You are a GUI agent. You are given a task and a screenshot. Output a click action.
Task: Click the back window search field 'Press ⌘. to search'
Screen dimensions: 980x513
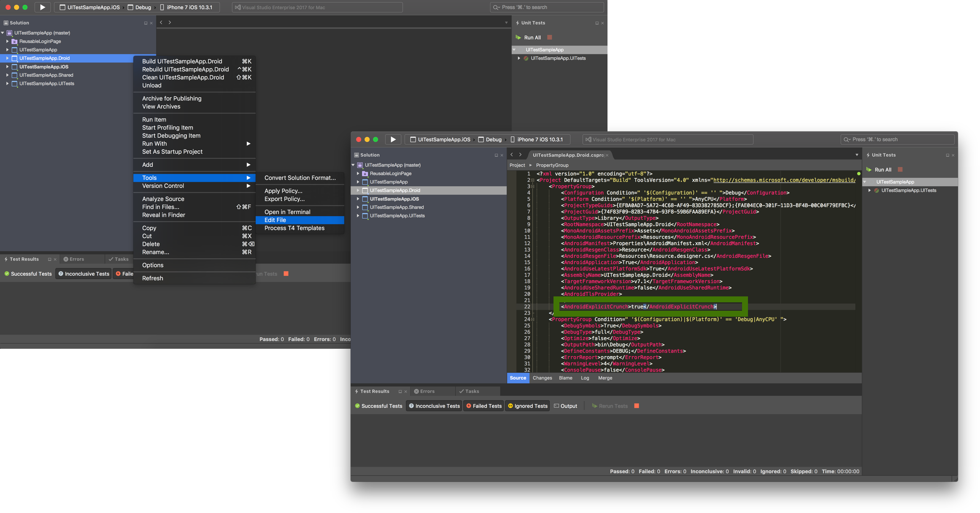(547, 7)
